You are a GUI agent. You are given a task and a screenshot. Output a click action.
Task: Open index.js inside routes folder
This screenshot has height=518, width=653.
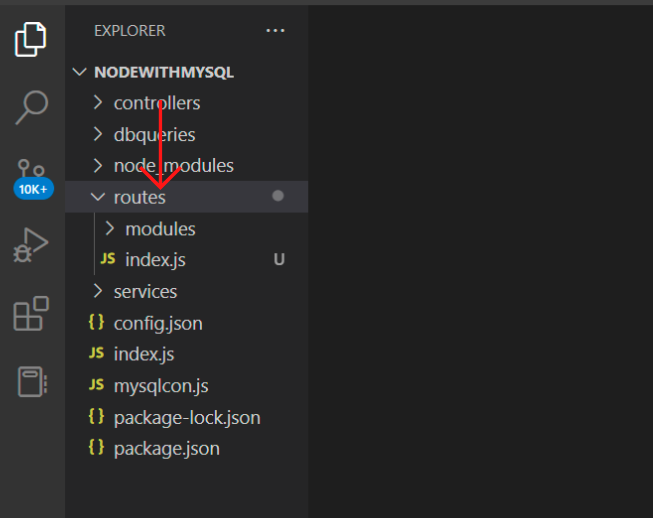point(155,260)
